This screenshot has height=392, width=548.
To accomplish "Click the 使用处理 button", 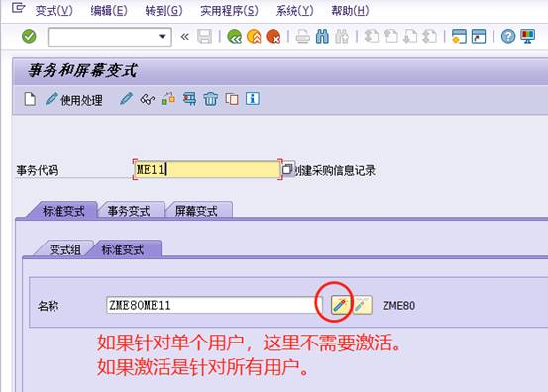I will click(x=74, y=100).
